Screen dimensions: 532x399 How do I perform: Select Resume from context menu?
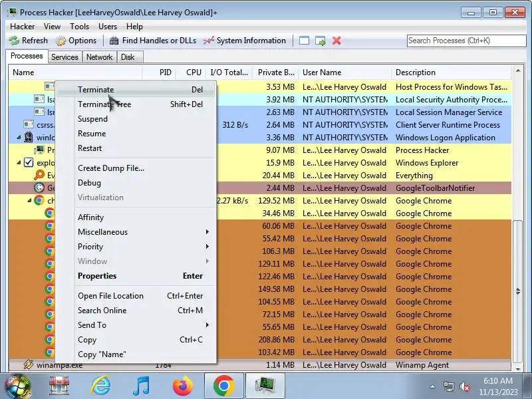(x=136, y=134)
